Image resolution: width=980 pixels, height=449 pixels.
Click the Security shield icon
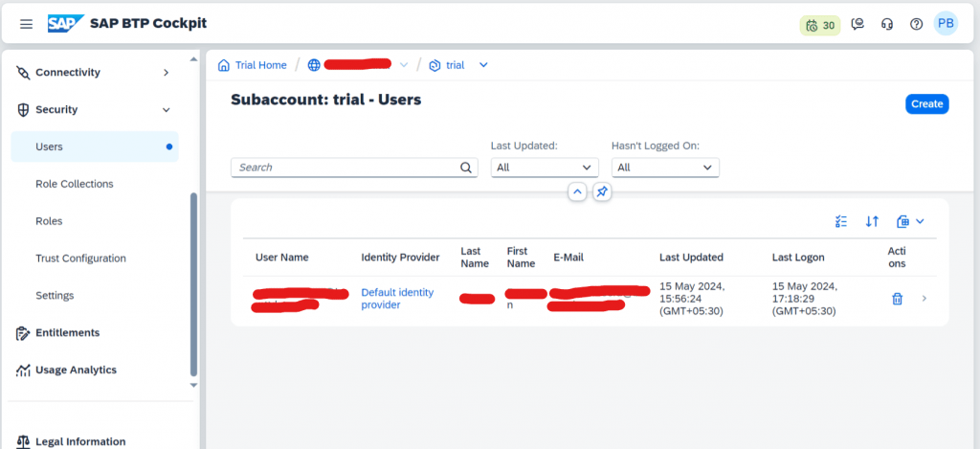pos(23,110)
